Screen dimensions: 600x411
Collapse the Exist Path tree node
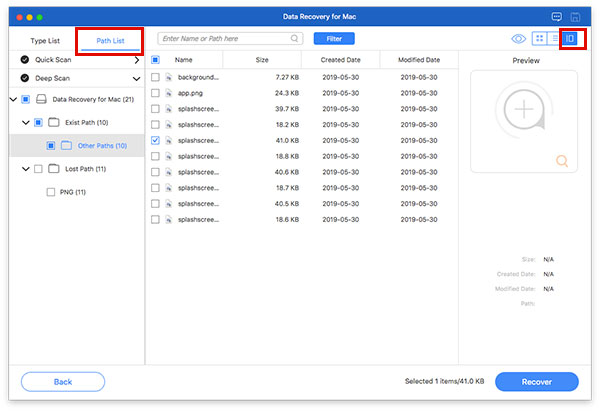coord(26,123)
